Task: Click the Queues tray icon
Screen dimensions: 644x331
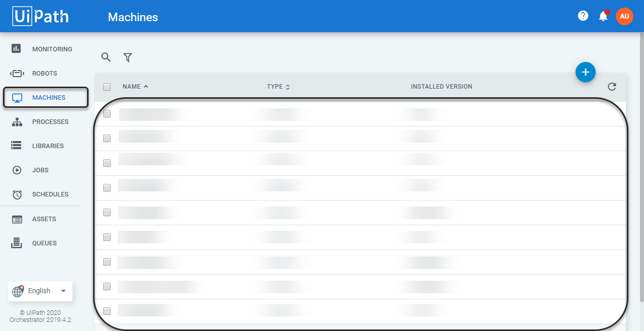Action: tap(17, 243)
